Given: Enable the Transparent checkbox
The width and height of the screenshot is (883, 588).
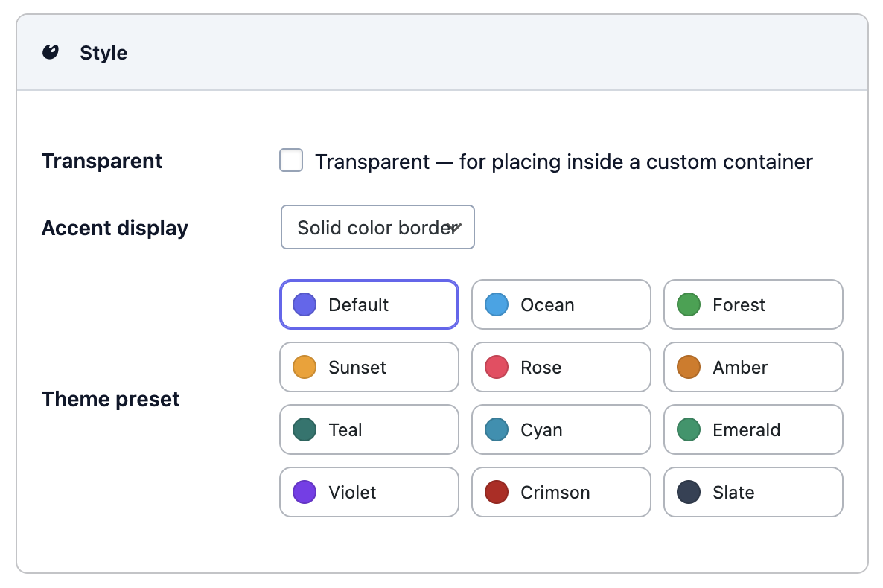Looking at the screenshot, I should point(291,161).
